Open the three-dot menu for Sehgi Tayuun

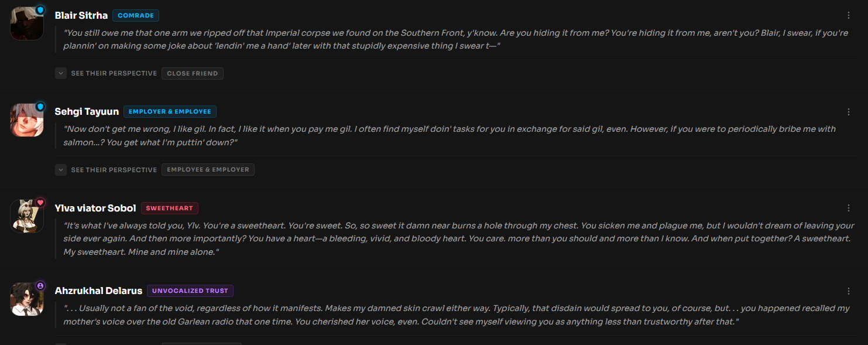pos(849,112)
